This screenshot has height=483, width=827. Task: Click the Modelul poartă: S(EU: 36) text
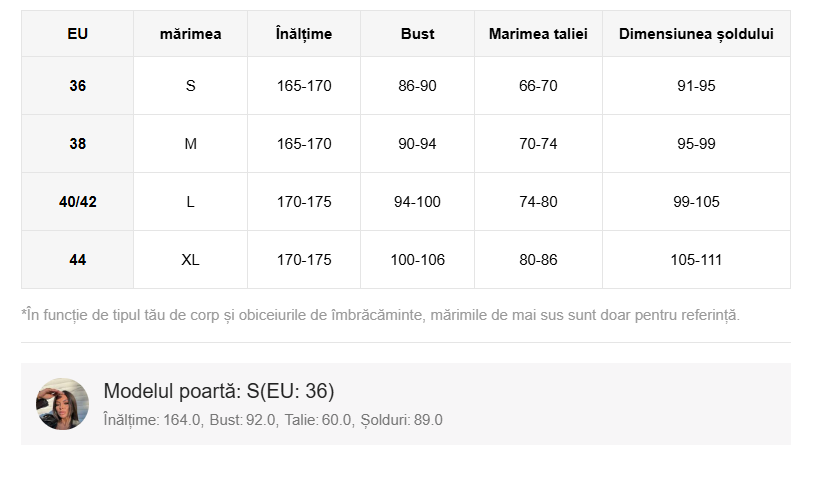click(x=219, y=391)
